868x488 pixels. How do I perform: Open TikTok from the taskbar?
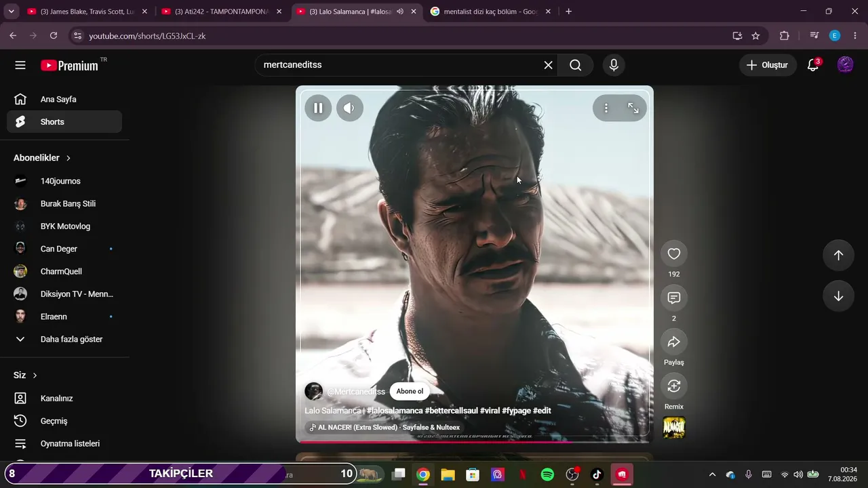coord(597,474)
